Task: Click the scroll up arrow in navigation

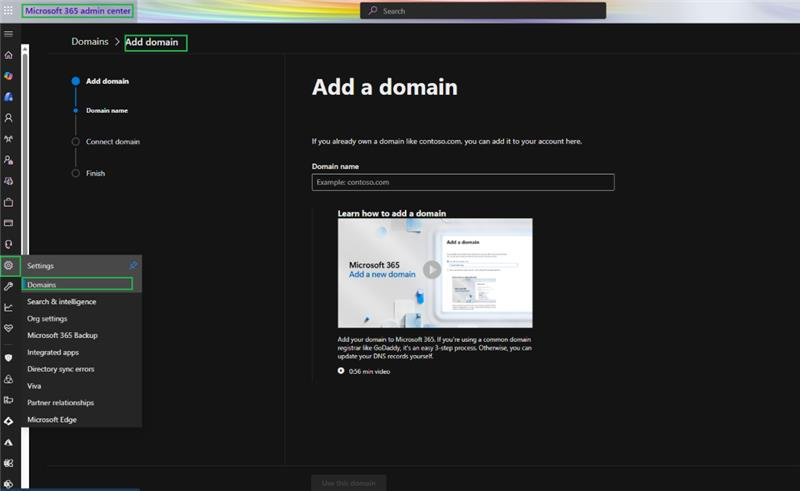Action: [x=25, y=47]
